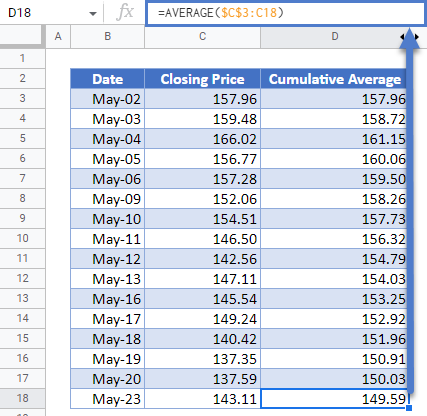This screenshot has height=416, width=427.
Task: Select column A header
Action: (x=58, y=36)
